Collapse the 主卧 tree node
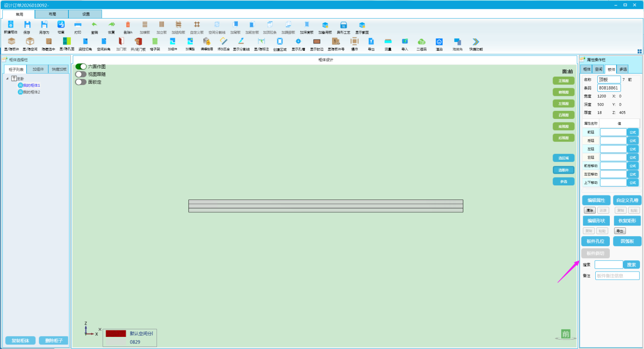 pos(7,79)
